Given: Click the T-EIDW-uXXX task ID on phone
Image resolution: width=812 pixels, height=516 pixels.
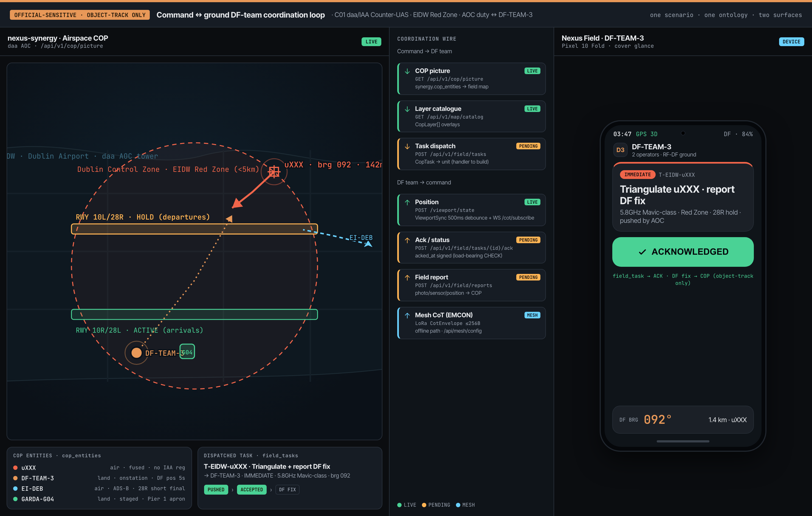Looking at the screenshot, I should [x=676, y=175].
